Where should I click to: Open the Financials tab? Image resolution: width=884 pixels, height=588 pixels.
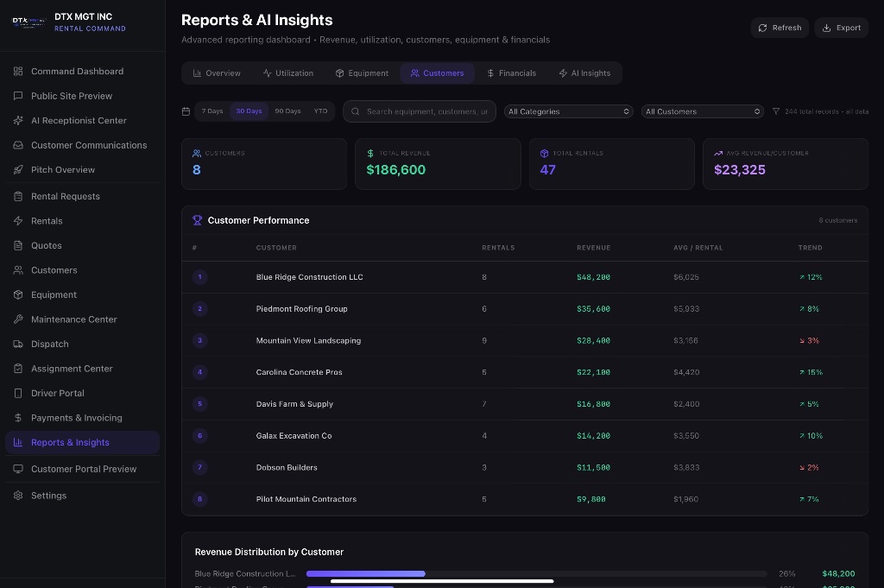click(x=511, y=73)
